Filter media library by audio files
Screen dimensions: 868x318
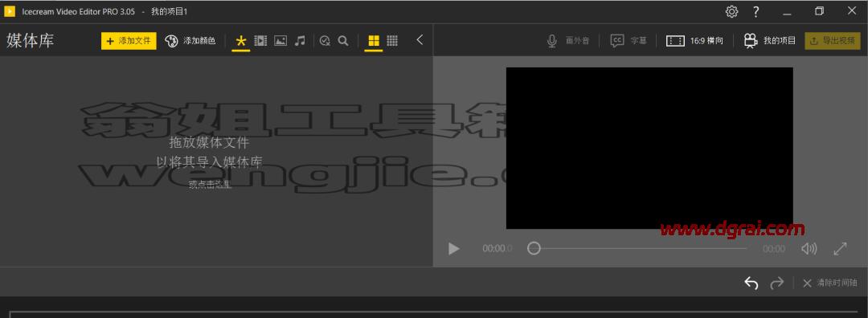[300, 41]
